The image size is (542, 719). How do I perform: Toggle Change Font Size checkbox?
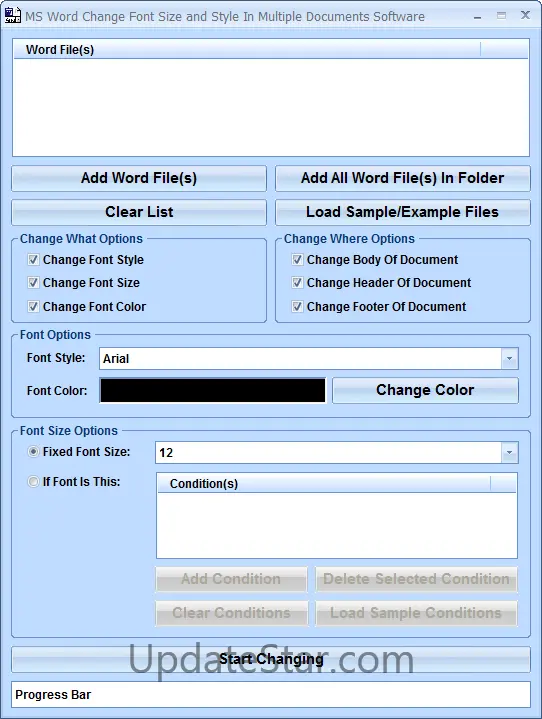33,282
